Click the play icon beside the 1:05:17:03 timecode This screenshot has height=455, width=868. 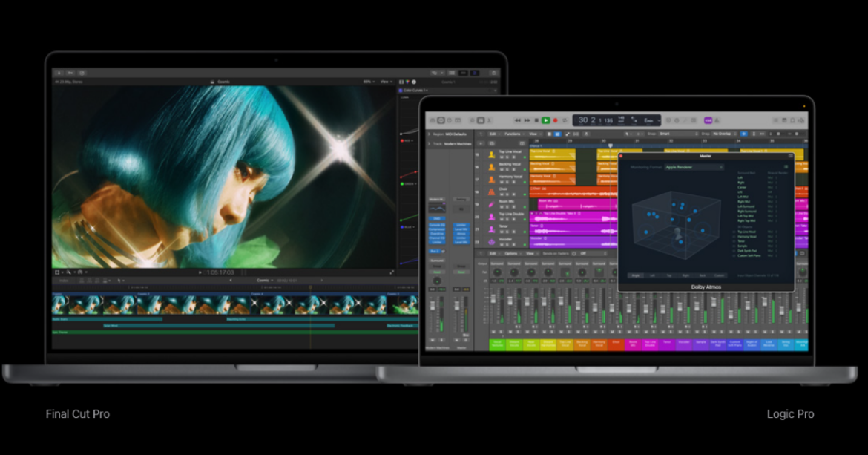tap(200, 272)
